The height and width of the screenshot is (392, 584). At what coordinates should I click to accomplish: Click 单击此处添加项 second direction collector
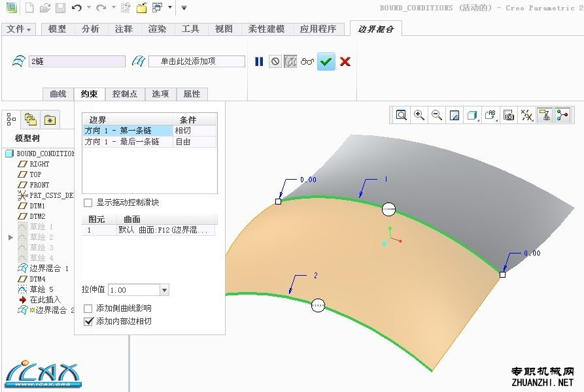coord(197,61)
